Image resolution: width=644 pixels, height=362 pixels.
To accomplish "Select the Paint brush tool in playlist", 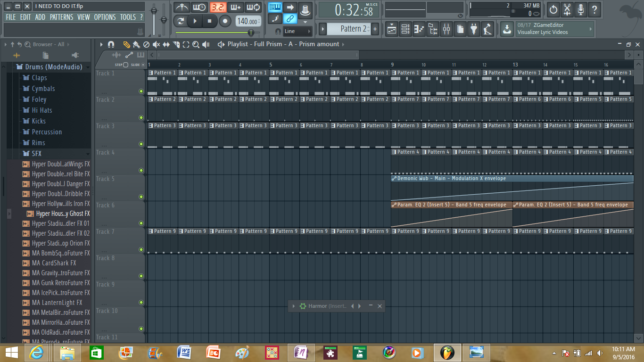I will click(136, 44).
